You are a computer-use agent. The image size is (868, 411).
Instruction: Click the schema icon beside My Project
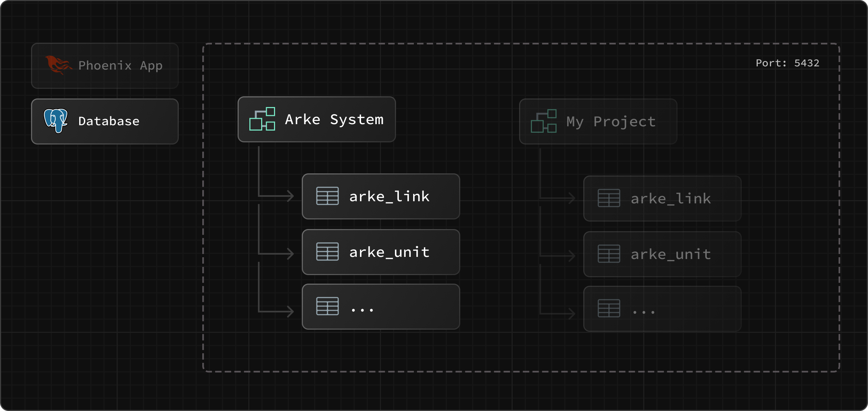pos(543,121)
